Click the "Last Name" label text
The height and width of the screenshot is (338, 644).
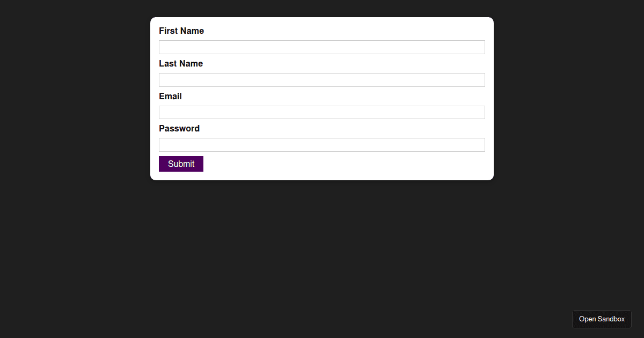coord(181,64)
